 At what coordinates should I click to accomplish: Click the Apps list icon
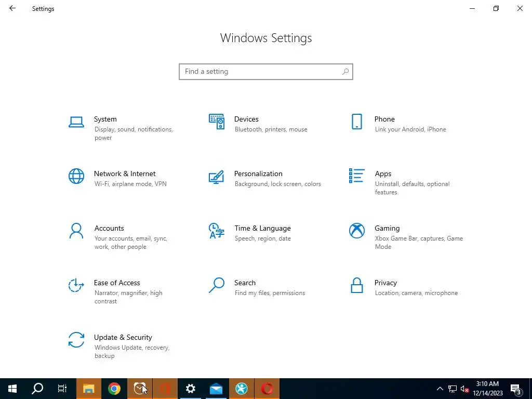(356, 176)
